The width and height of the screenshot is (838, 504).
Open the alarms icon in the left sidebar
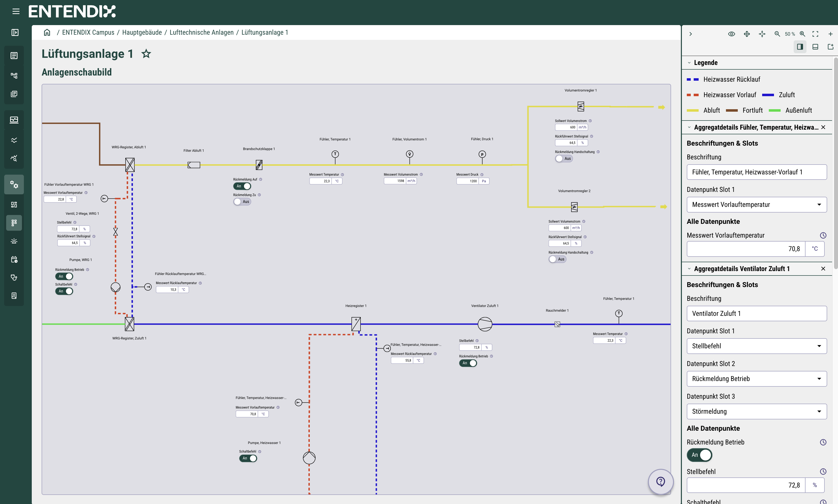coord(14,241)
